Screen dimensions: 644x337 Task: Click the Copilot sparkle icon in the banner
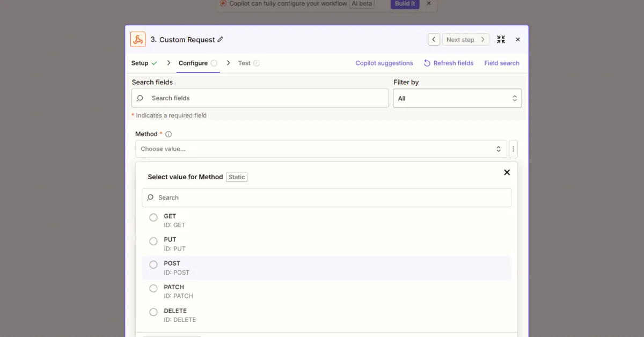click(x=223, y=4)
